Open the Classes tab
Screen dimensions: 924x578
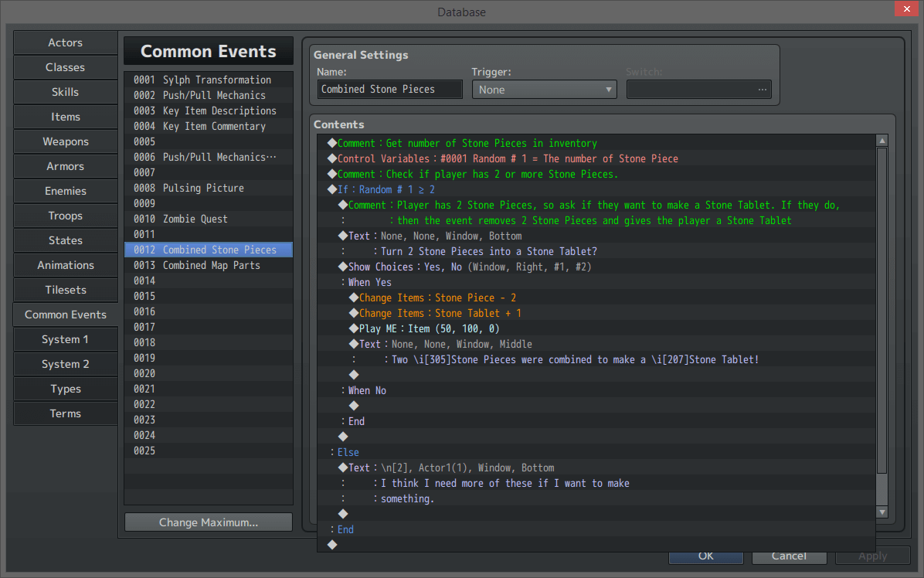click(x=66, y=67)
